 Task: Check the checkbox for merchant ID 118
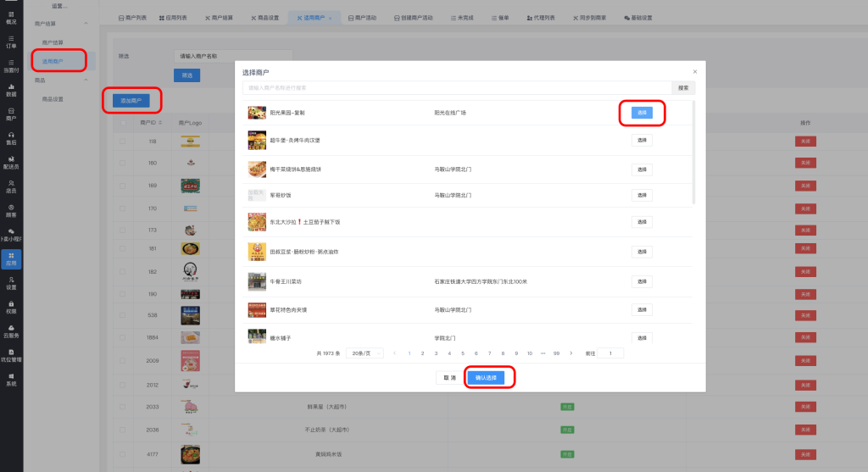click(x=122, y=142)
